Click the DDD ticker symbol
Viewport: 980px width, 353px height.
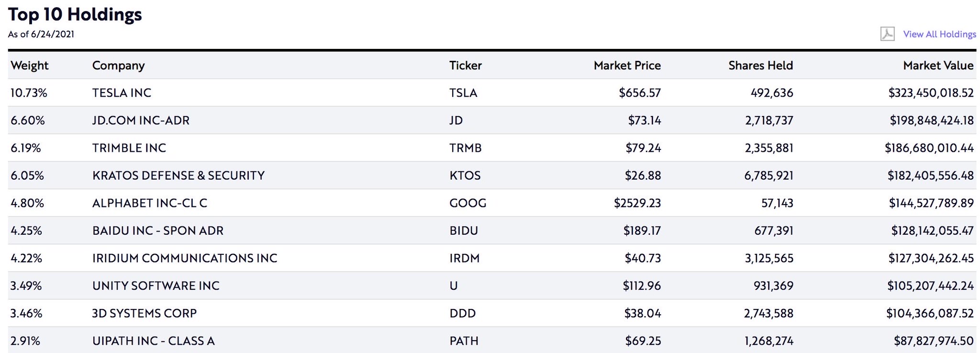pos(462,314)
